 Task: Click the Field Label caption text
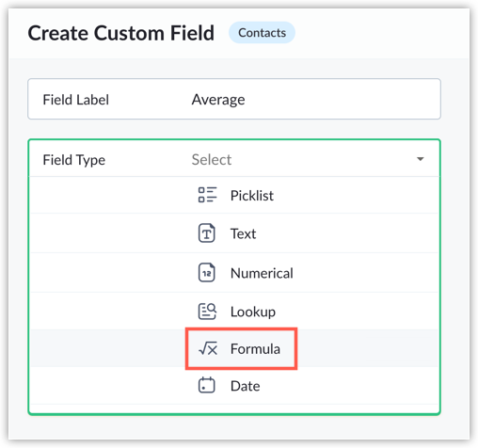click(x=76, y=100)
